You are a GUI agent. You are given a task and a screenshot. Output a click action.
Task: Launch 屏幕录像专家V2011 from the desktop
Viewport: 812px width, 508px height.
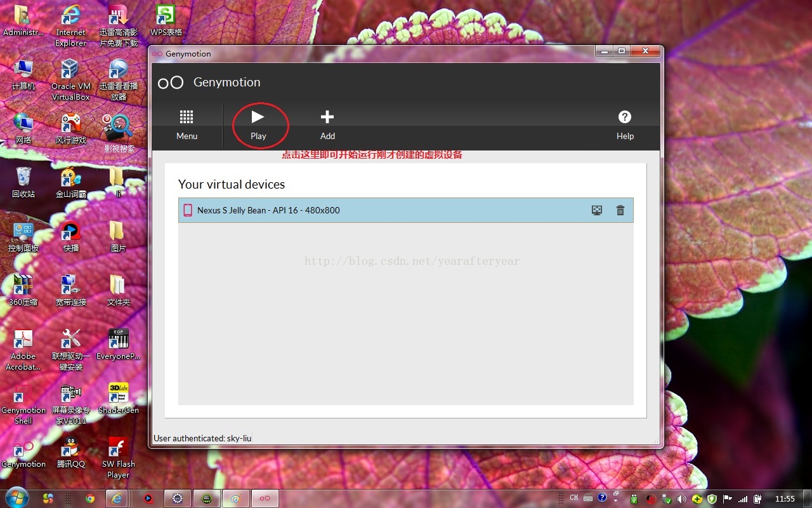pos(70,404)
